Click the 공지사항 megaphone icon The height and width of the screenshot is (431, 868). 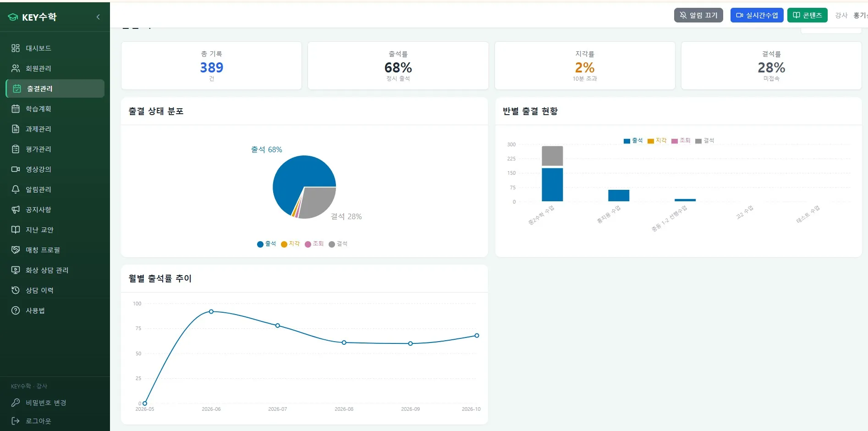tap(16, 210)
